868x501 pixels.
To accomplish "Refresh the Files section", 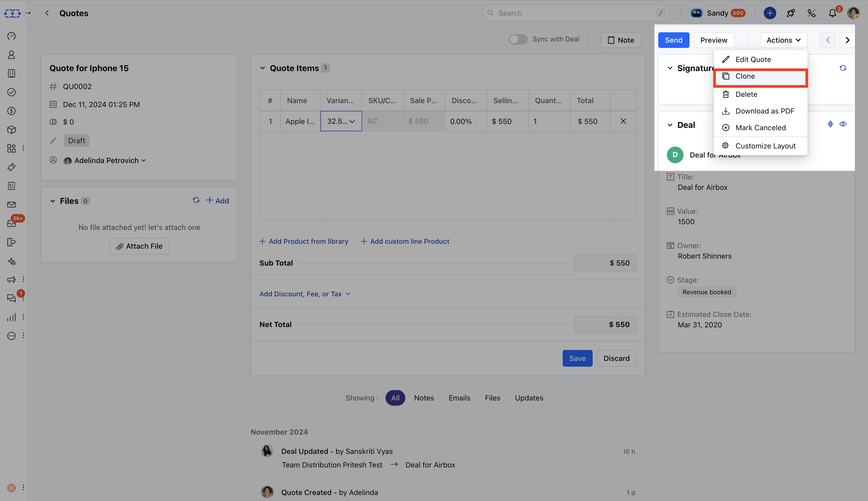I will coord(196,200).
